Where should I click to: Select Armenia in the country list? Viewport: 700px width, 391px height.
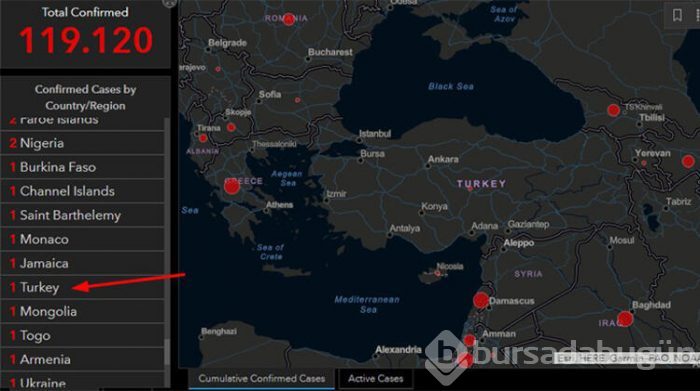point(83,360)
